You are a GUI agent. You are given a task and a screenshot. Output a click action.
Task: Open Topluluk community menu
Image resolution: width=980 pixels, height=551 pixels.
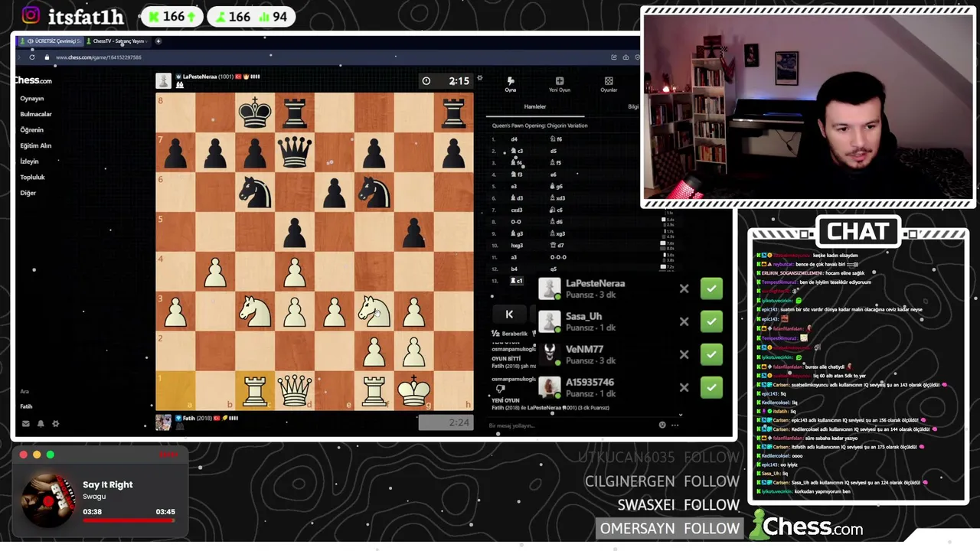point(32,178)
